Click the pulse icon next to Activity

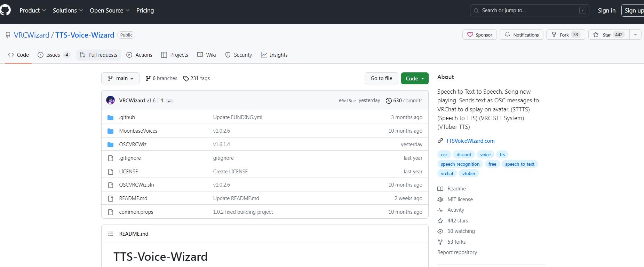[440, 210]
